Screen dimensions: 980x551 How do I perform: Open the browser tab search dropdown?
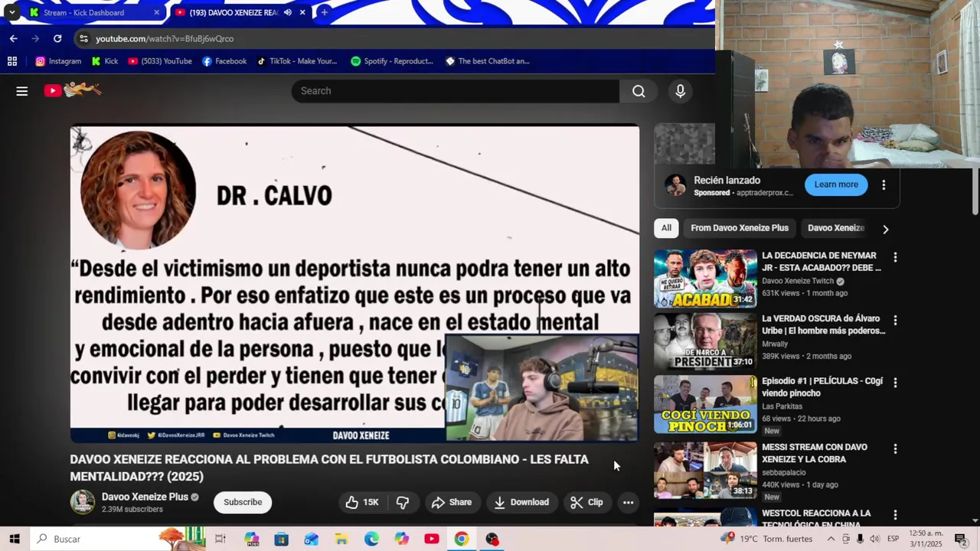pos(11,12)
